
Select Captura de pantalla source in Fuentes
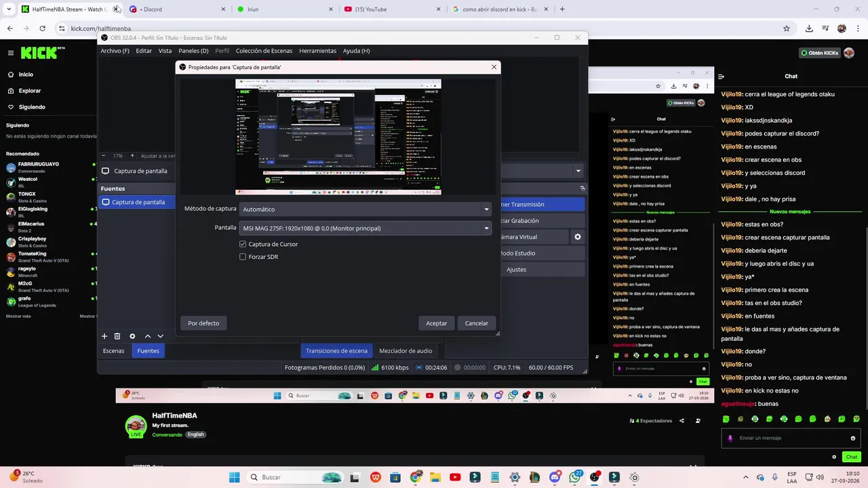pyautogui.click(x=138, y=202)
